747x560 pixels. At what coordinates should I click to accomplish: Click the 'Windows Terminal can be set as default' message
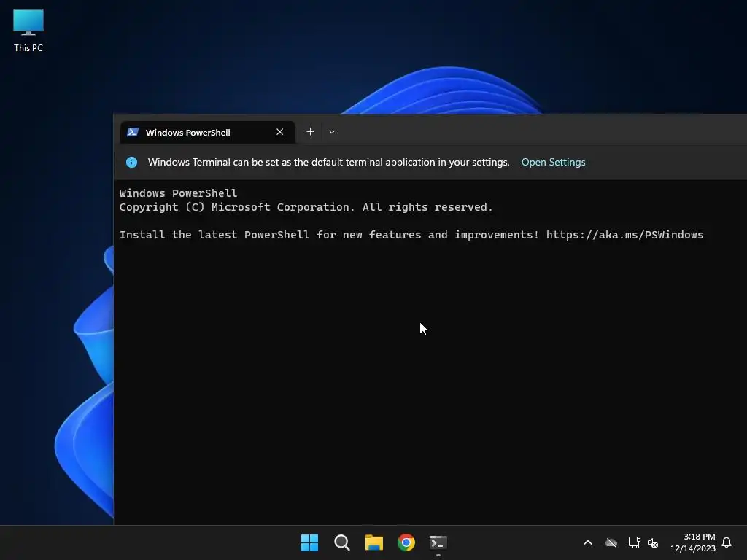point(329,162)
